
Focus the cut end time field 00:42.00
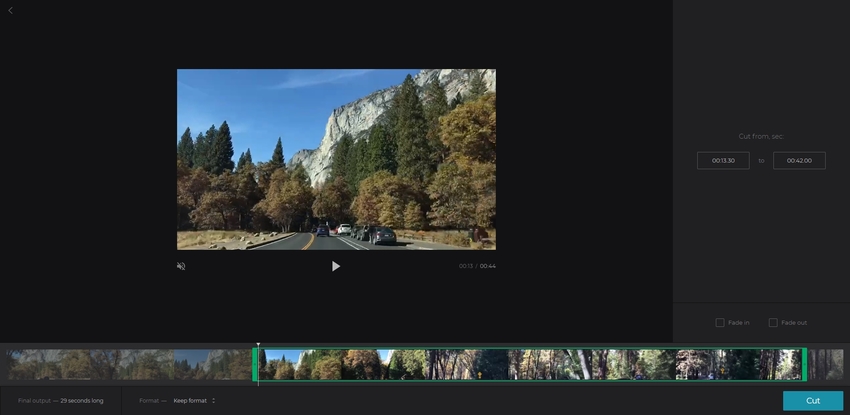[799, 160]
